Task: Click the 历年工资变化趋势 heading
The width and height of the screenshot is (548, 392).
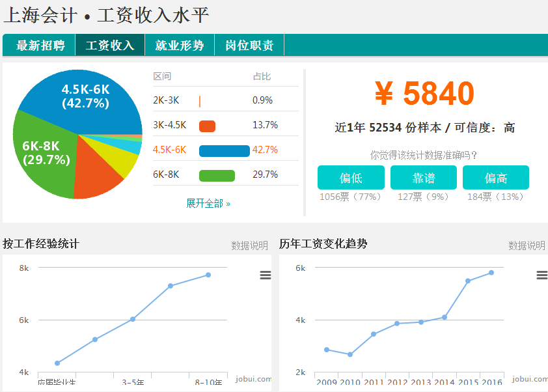Action: click(323, 244)
